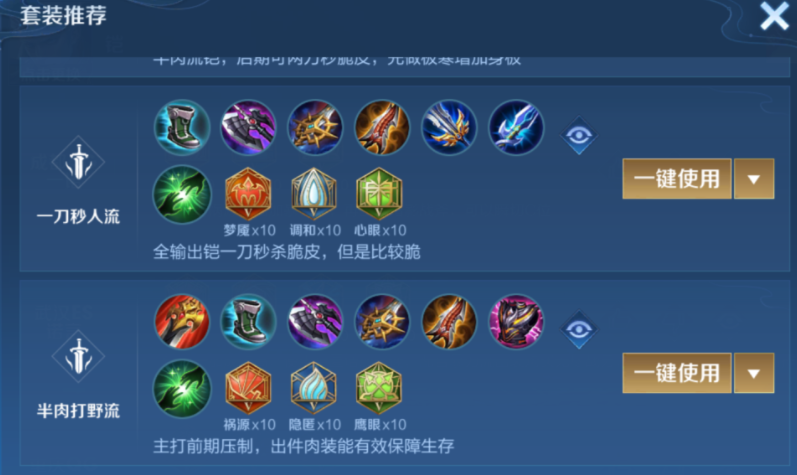
Task: Toggle eye preview for 一刀秒人流 build
Action: 578,135
